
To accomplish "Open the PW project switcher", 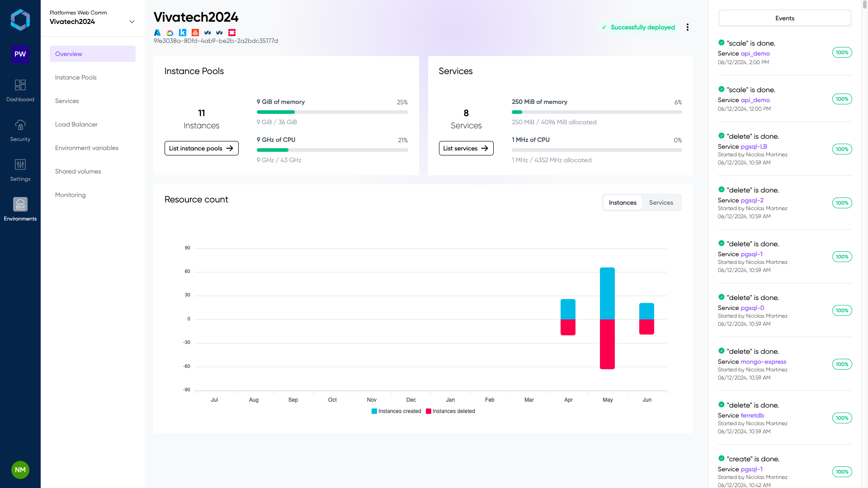I will click(20, 54).
